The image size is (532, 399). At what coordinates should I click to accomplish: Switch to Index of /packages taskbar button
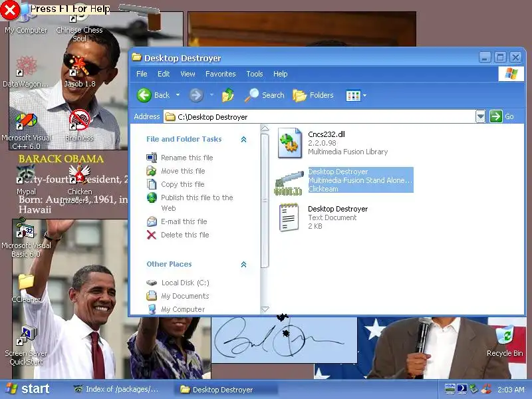tap(117, 389)
